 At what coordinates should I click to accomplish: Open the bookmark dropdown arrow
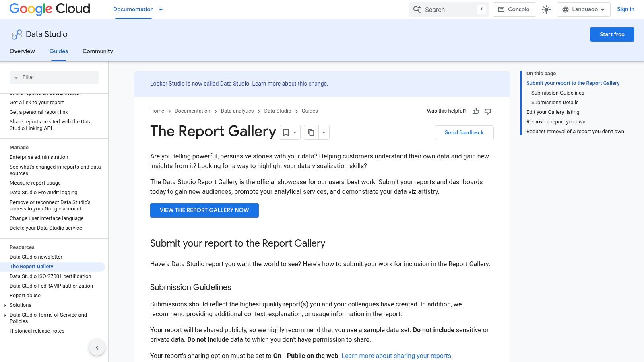(295, 132)
